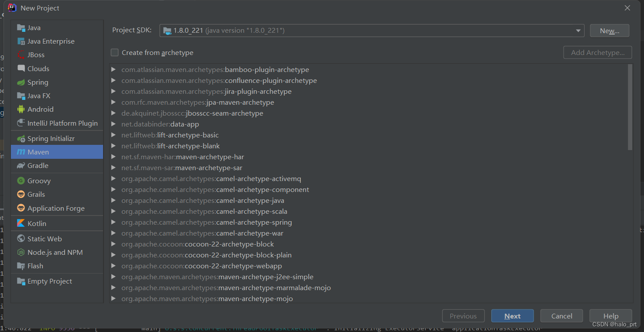Screen dimensions: 644x332
Task: Click the Spring Initializr icon
Action: pyautogui.click(x=21, y=139)
